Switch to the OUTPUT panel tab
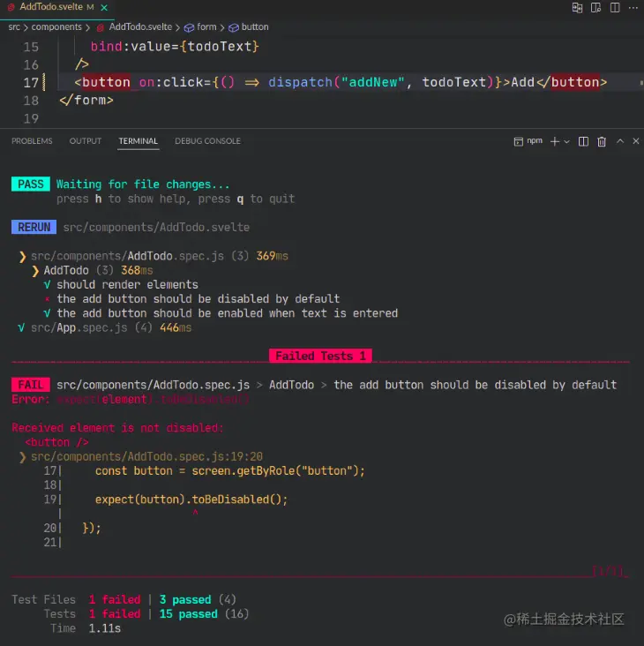 [86, 141]
